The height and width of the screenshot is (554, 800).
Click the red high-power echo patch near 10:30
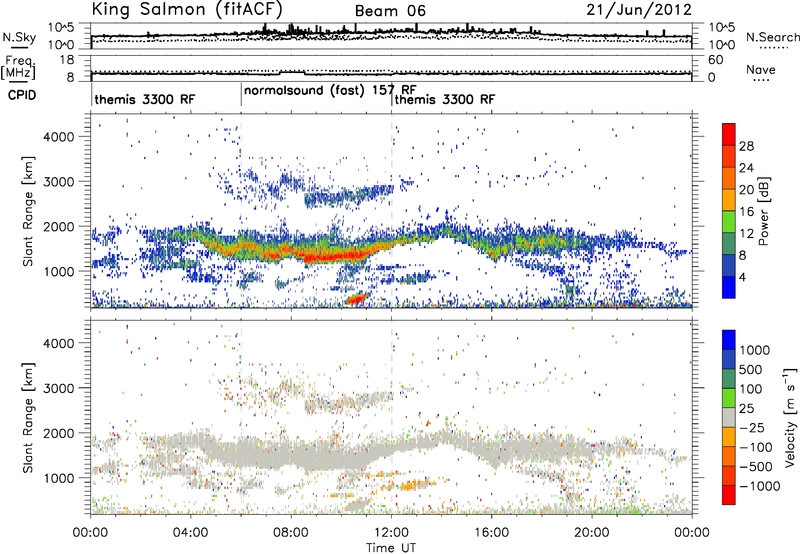[357, 298]
